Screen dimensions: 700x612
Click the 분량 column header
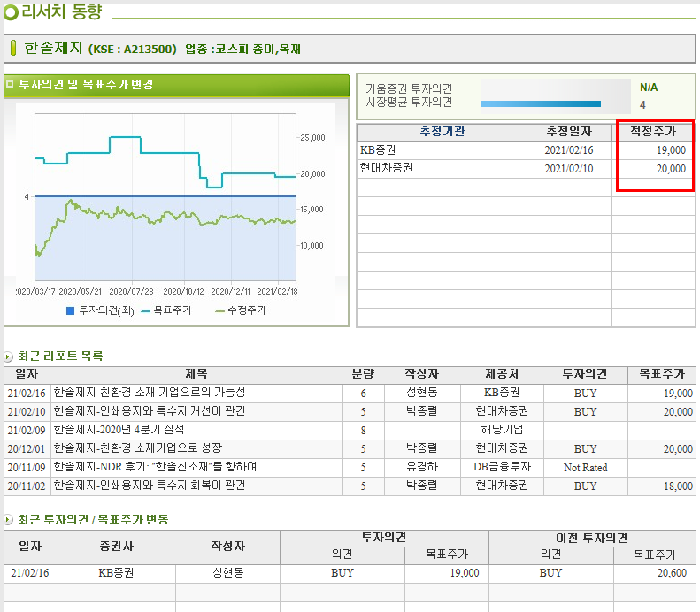(x=363, y=374)
